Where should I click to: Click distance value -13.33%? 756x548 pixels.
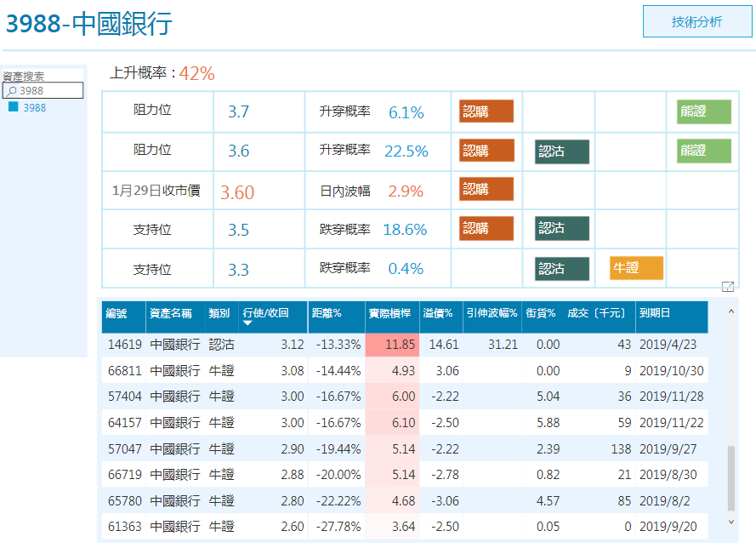click(x=338, y=345)
